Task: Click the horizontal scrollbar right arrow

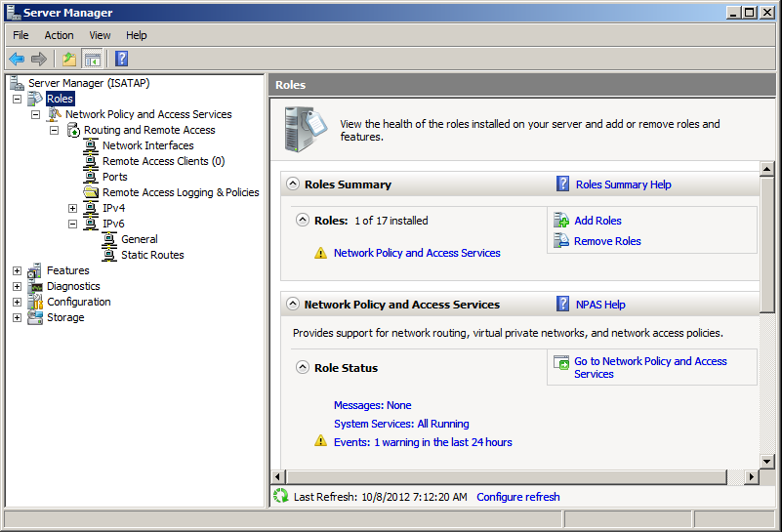Action: click(x=752, y=477)
